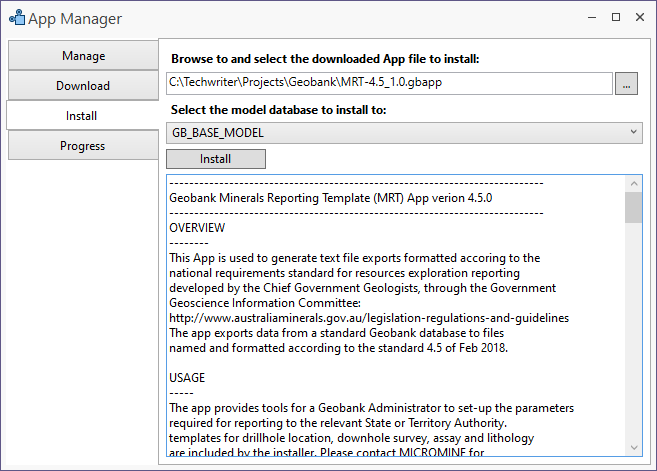This screenshot has width=657, height=471.
Task: Click the line 'named and formatted according to the standard'
Action: 339,348
